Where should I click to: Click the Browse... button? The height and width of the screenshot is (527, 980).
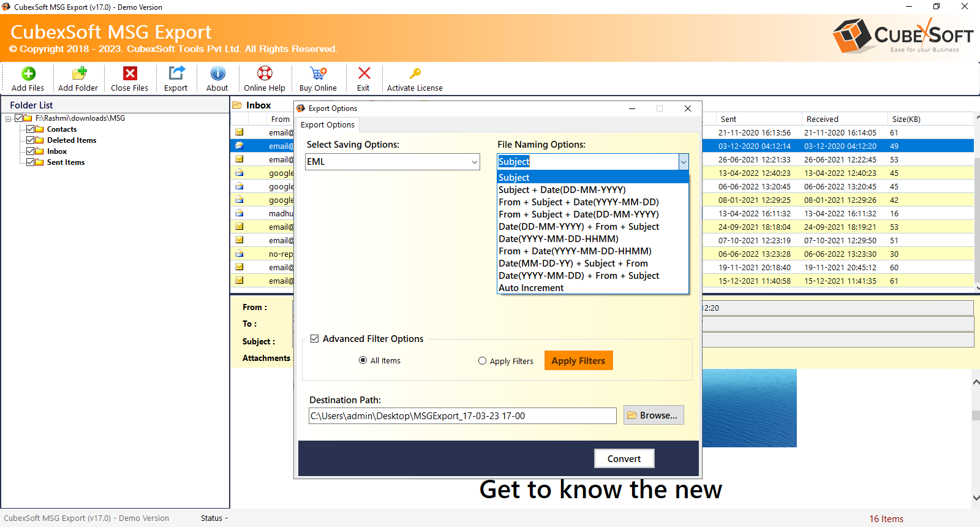pyautogui.click(x=654, y=415)
